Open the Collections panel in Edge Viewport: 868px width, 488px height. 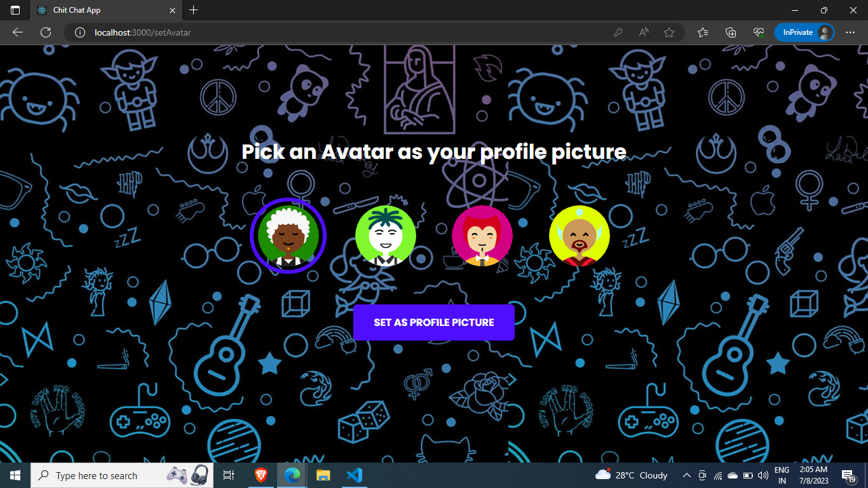(731, 32)
